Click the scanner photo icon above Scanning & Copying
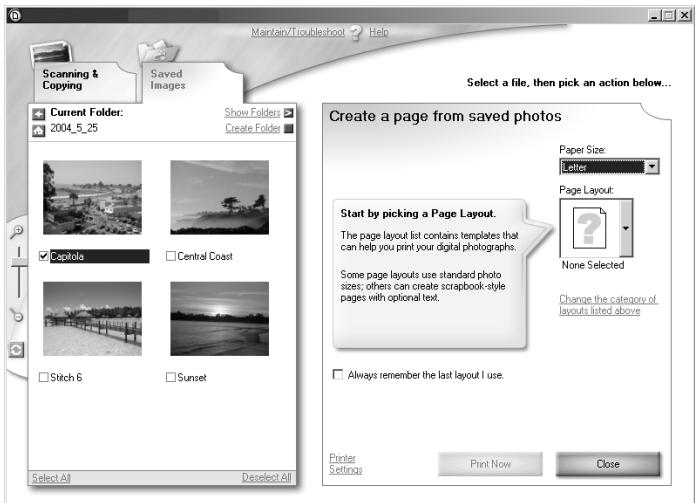The height and width of the screenshot is (503, 695). [x=51, y=54]
